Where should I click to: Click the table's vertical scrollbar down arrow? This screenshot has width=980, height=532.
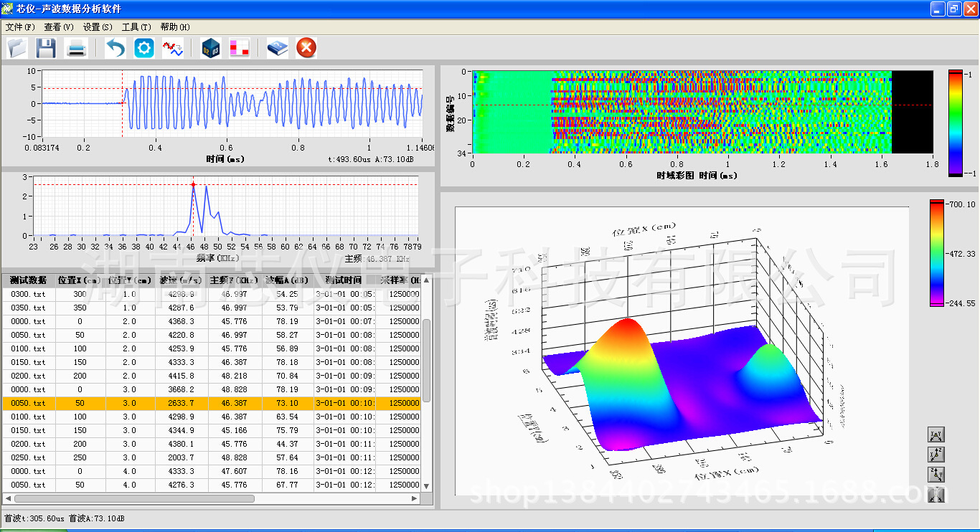(426, 485)
